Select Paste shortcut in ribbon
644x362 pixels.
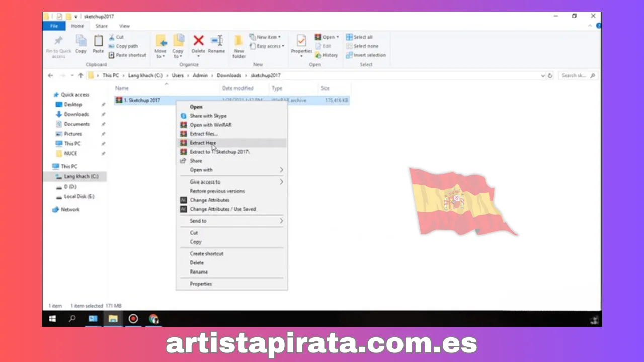[x=127, y=55]
